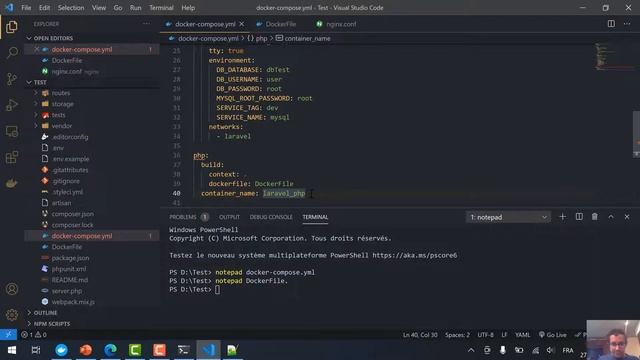Open the Extensions view
The image size is (640, 360).
[12, 157]
